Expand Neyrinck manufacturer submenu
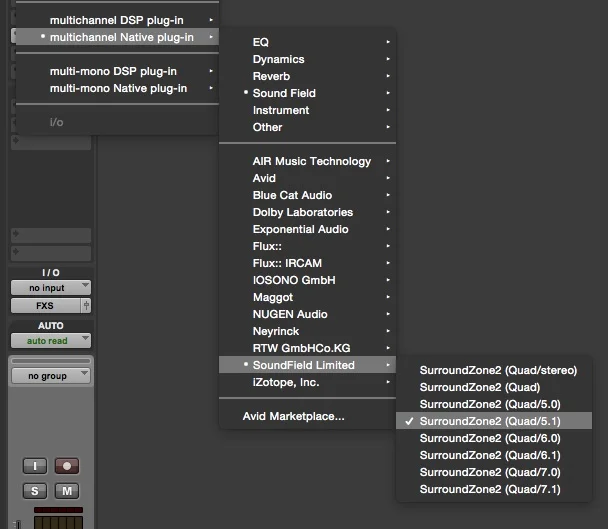608x529 pixels. click(x=307, y=332)
